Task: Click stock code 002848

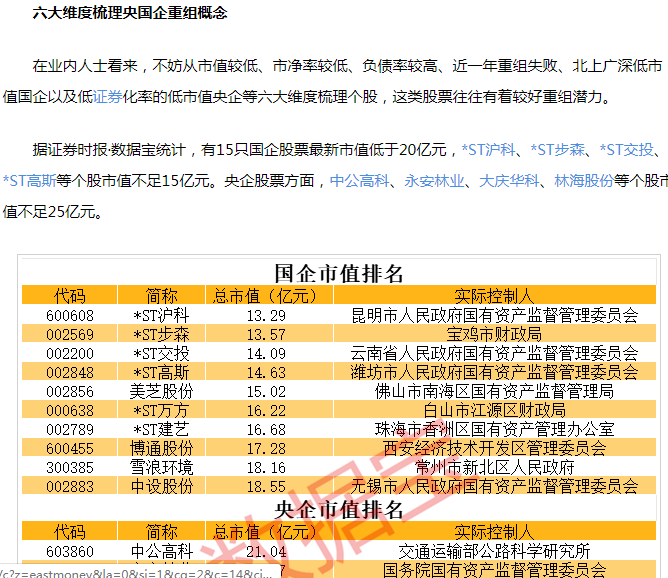Action: click(x=70, y=373)
